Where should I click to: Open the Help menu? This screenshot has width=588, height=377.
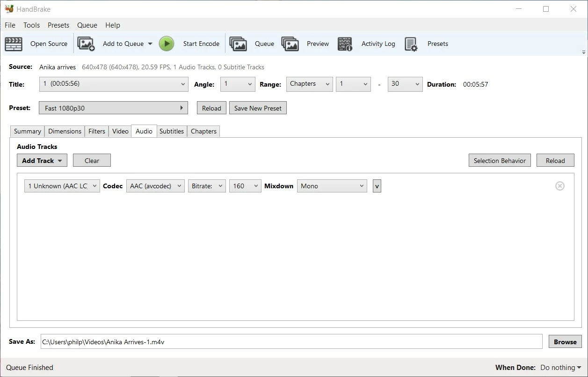click(113, 25)
